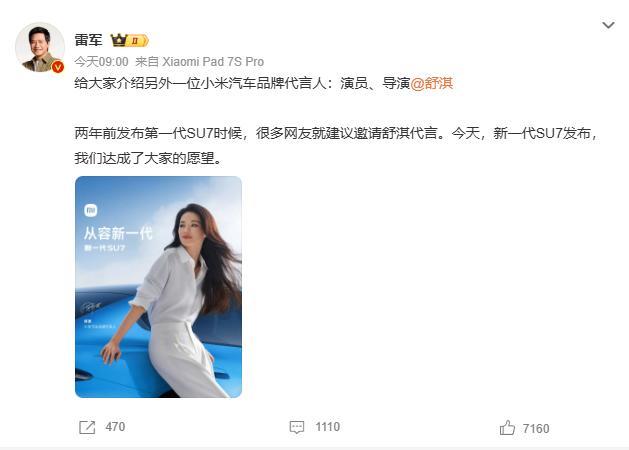The height and width of the screenshot is (450, 629).
Task: Click the repost share icon
Action: [87, 428]
